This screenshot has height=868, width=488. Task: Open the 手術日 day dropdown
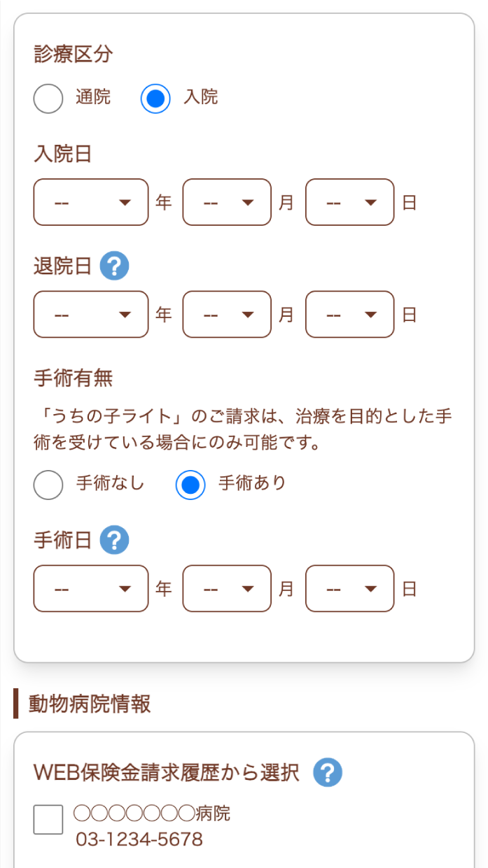(x=349, y=588)
